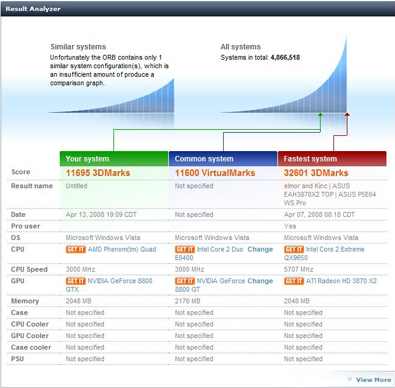This screenshot has width=395, height=388.
Task: Click GET IT badge beside Intel Core 2 Duo
Action: (185, 249)
